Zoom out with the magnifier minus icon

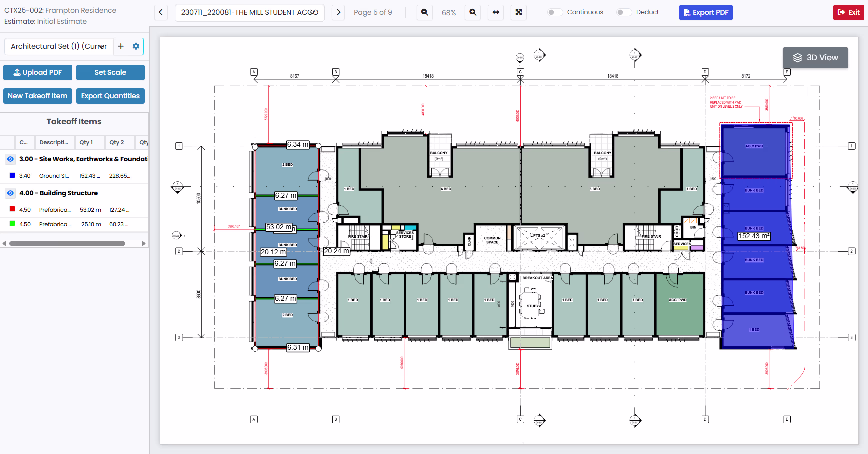tap(425, 12)
